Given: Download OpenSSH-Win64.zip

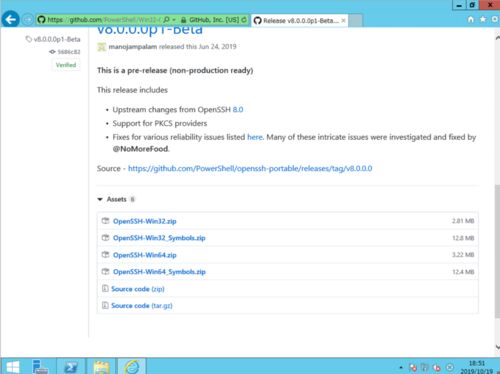Looking at the screenshot, I should click(145, 255).
